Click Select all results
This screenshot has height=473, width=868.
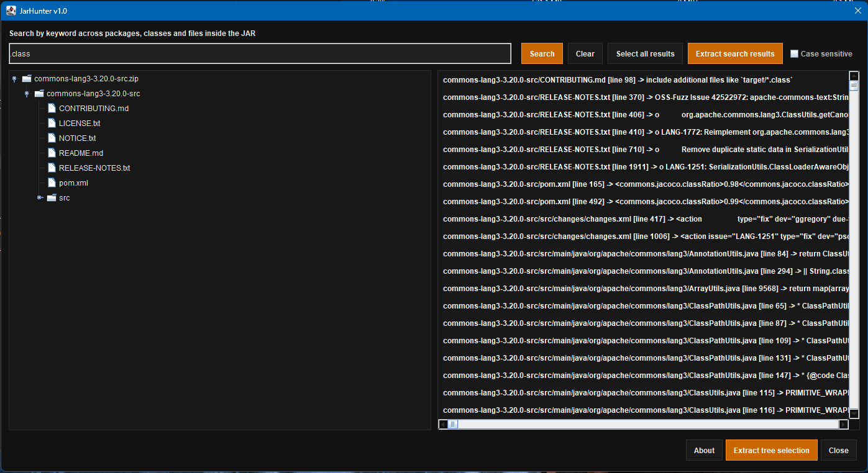tap(645, 53)
